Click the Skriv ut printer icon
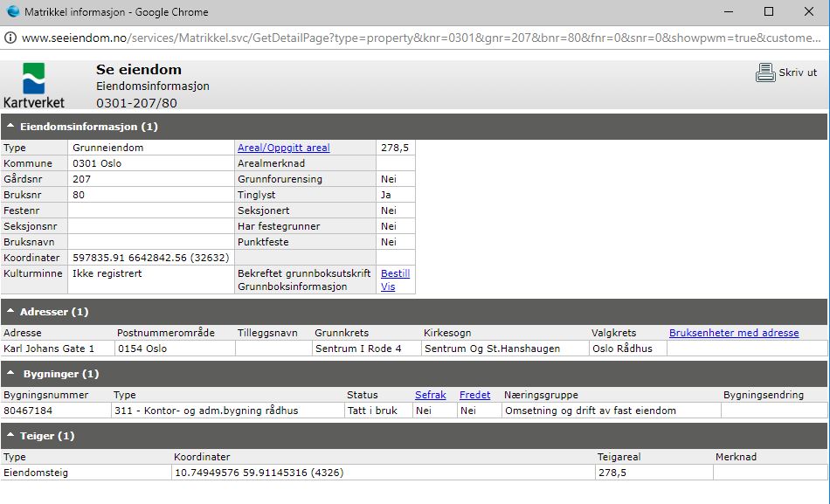Image resolution: width=830 pixels, height=504 pixels. (765, 73)
